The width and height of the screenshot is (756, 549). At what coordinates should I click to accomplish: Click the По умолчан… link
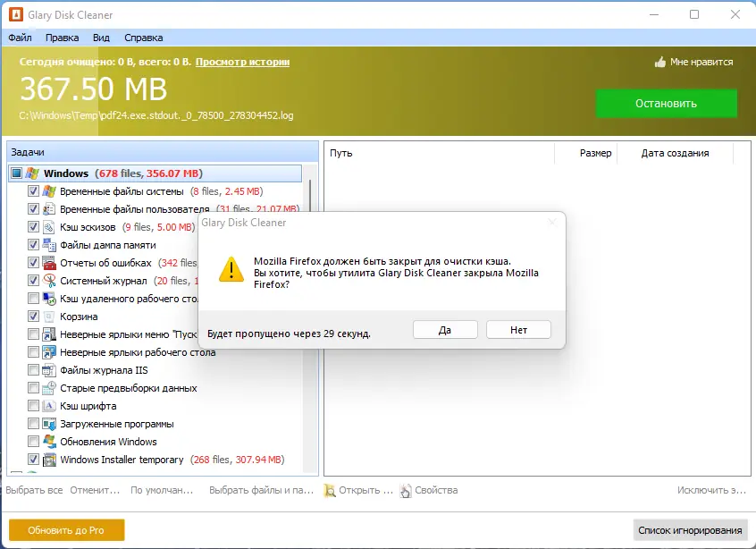(162, 490)
